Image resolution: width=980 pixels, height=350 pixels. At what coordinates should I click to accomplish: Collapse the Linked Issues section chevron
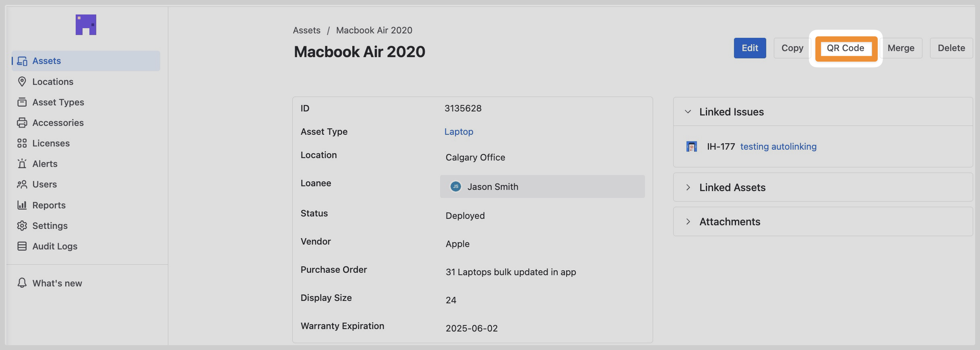688,111
